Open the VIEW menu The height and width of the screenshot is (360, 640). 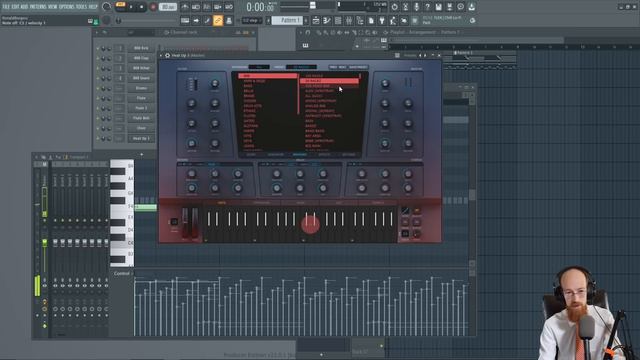tap(53, 7)
